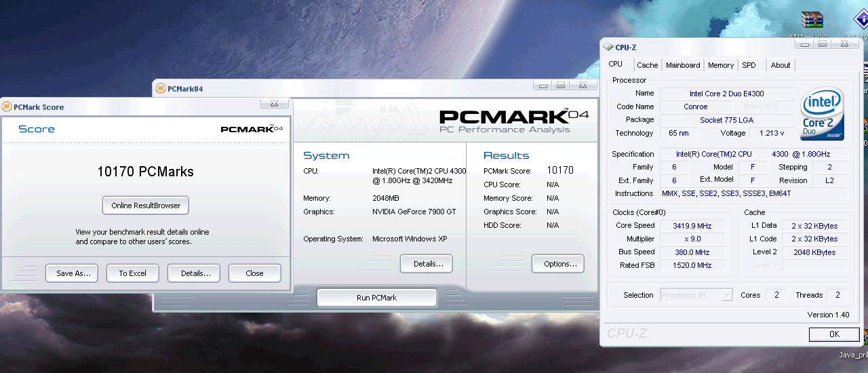Click the Core Speed value 3419.9 MHz
Image resolution: width=868 pixels, height=373 pixels.
pyautogui.click(x=692, y=226)
